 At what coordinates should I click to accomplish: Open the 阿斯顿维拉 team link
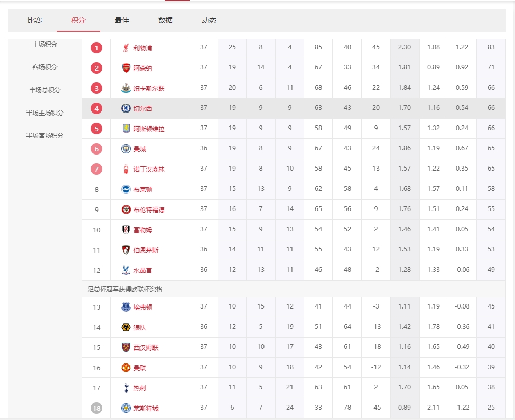[149, 129]
